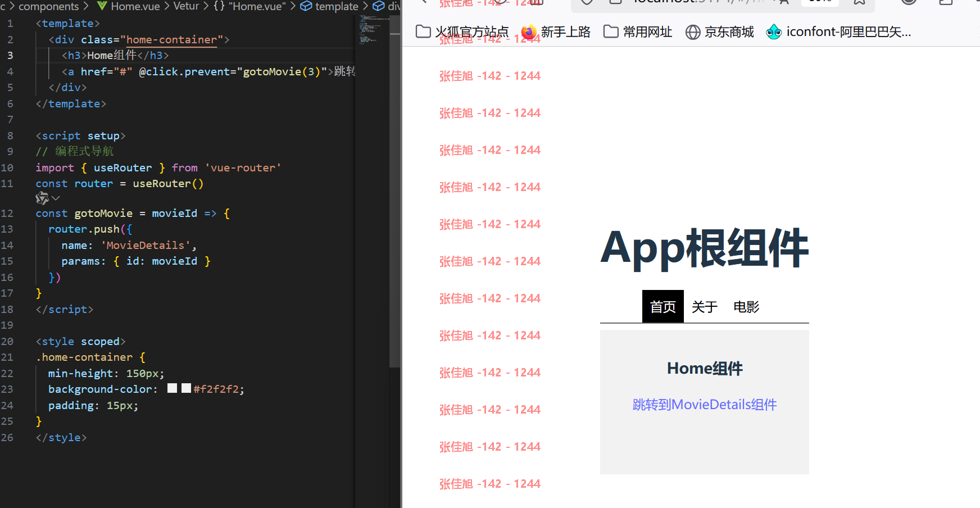Click the curly braces icon in breadcrumb
This screenshot has height=508, width=980.
click(219, 6)
